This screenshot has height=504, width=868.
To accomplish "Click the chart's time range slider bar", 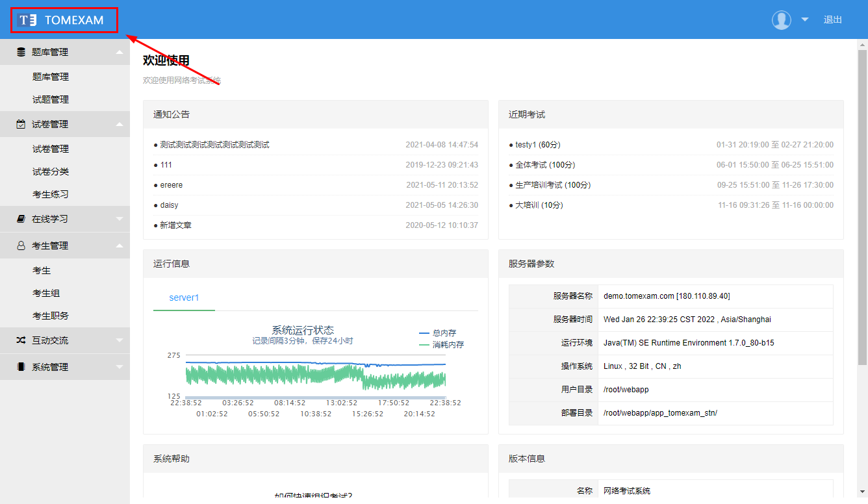I will click(x=315, y=397).
